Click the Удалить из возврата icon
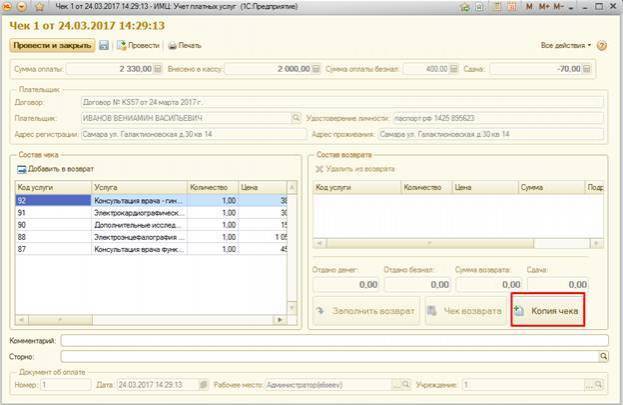 coord(320,167)
